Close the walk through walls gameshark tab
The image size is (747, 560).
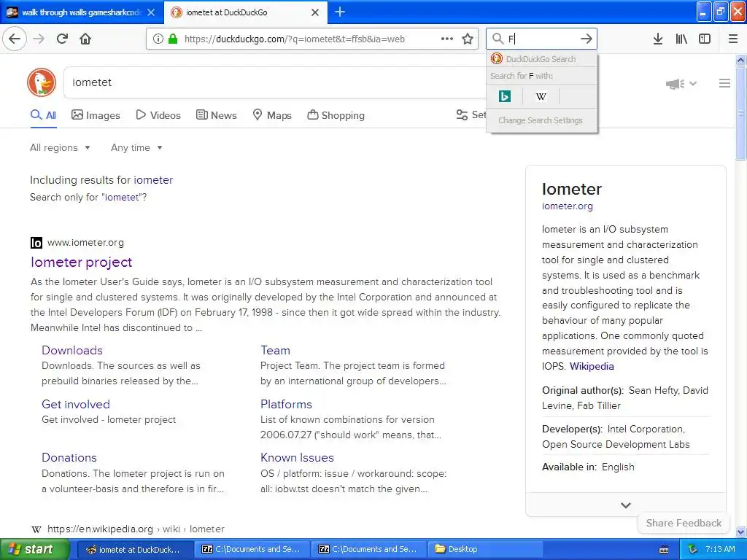tap(151, 12)
